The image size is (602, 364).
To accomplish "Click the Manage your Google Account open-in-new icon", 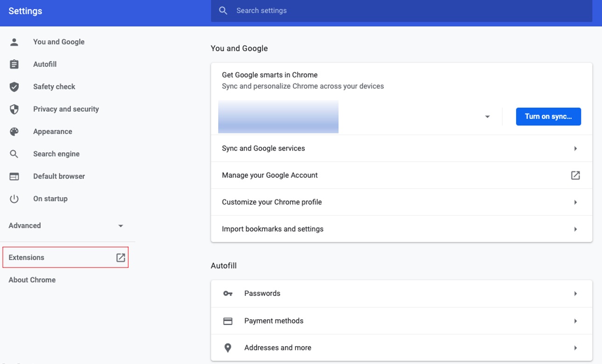I will click(x=575, y=175).
